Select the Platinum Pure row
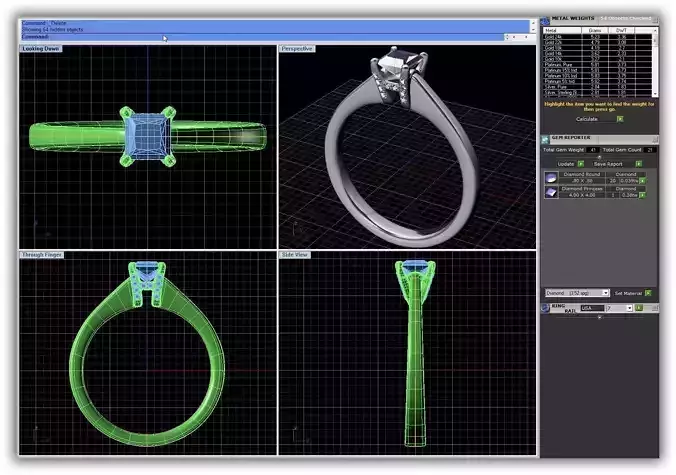Viewport: 676px width, 475px height. tap(597, 65)
